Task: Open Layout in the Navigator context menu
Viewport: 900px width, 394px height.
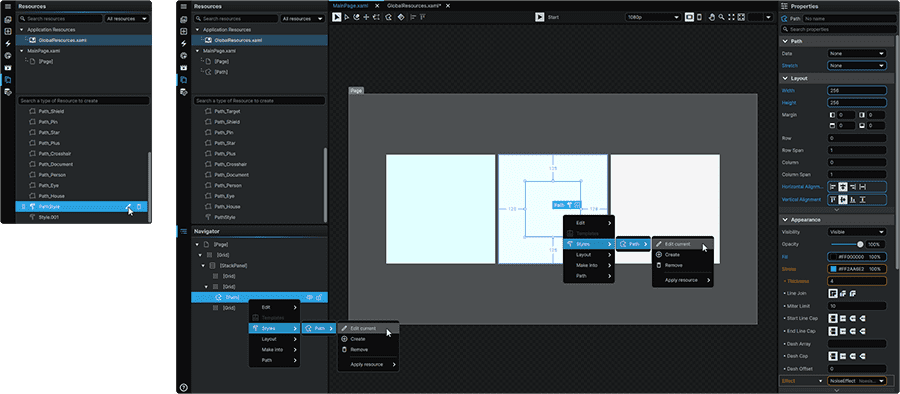Action: coord(274,339)
